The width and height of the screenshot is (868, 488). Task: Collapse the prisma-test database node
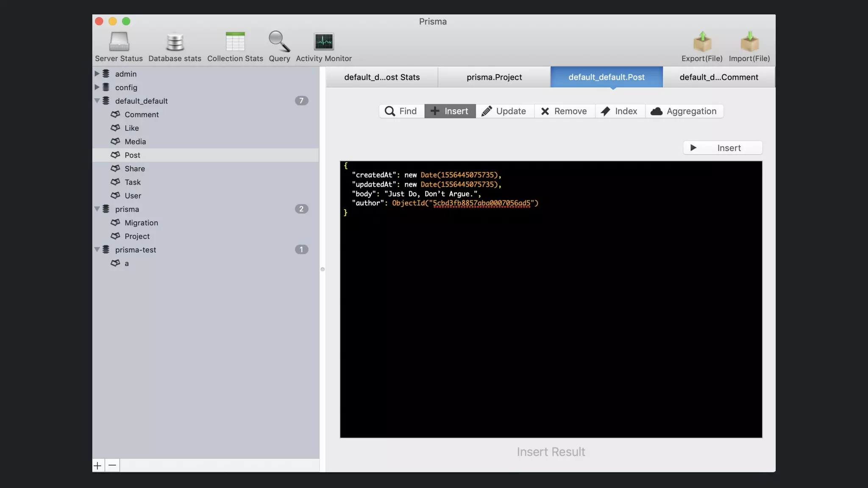point(97,250)
